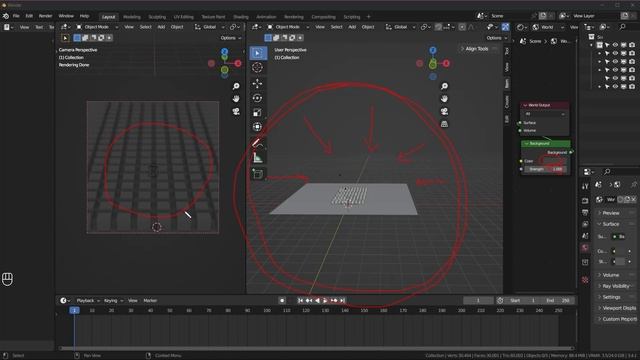640x360 pixels.
Task: Select the Measure tool
Action: 257,158
